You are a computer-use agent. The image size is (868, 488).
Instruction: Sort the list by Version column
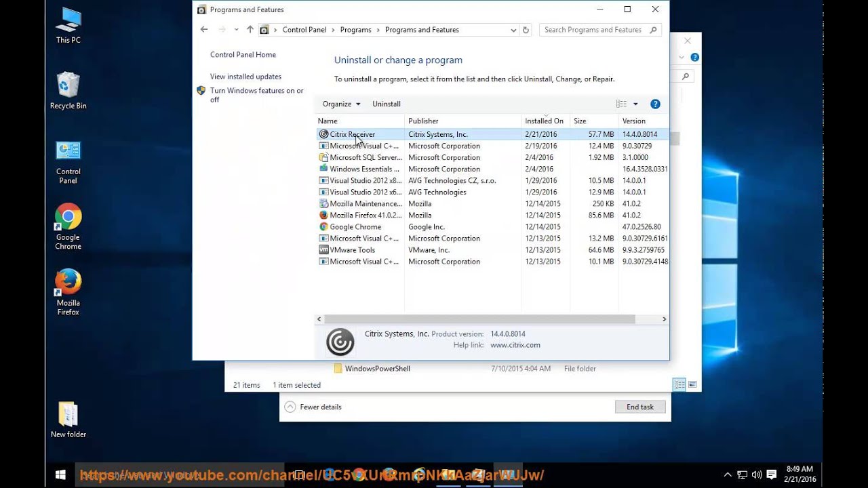pyautogui.click(x=644, y=121)
